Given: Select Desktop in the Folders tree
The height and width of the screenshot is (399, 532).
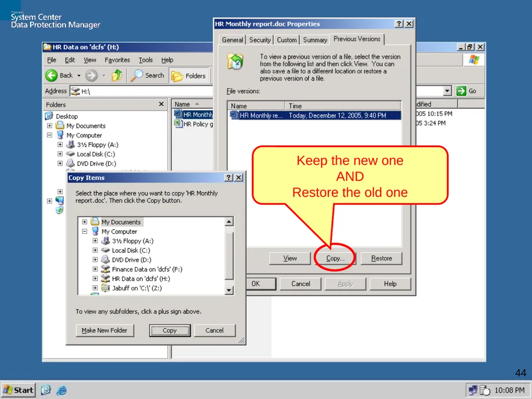Looking at the screenshot, I should tap(67, 116).
